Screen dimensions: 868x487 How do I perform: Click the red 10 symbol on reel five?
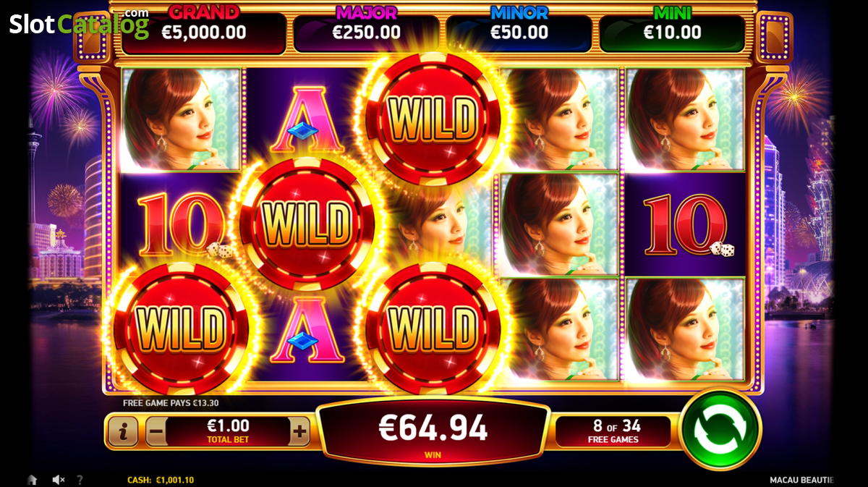pos(685,225)
